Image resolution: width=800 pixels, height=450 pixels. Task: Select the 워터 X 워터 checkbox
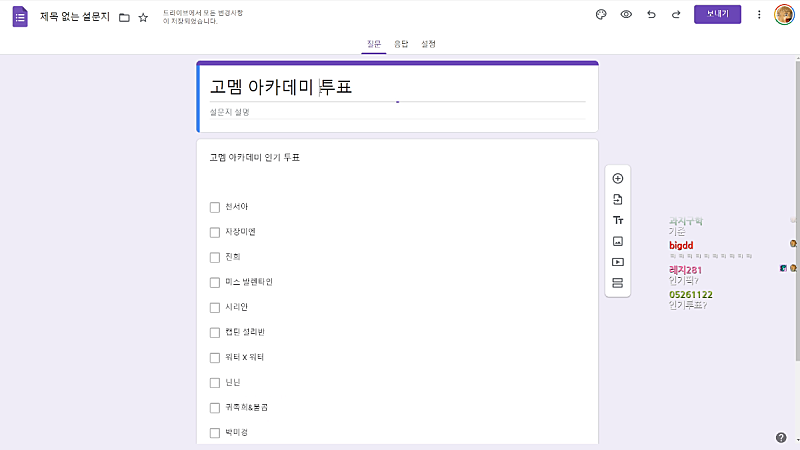tap(215, 357)
